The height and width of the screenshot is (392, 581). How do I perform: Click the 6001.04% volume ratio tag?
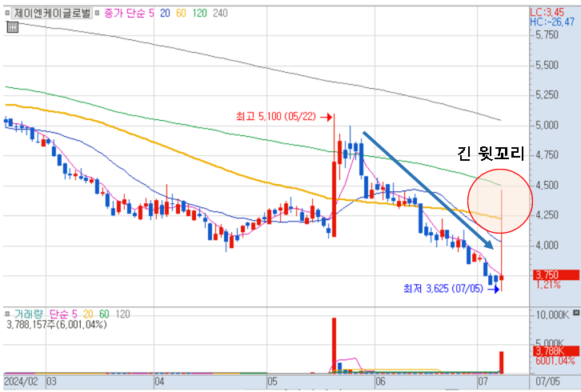555,361
